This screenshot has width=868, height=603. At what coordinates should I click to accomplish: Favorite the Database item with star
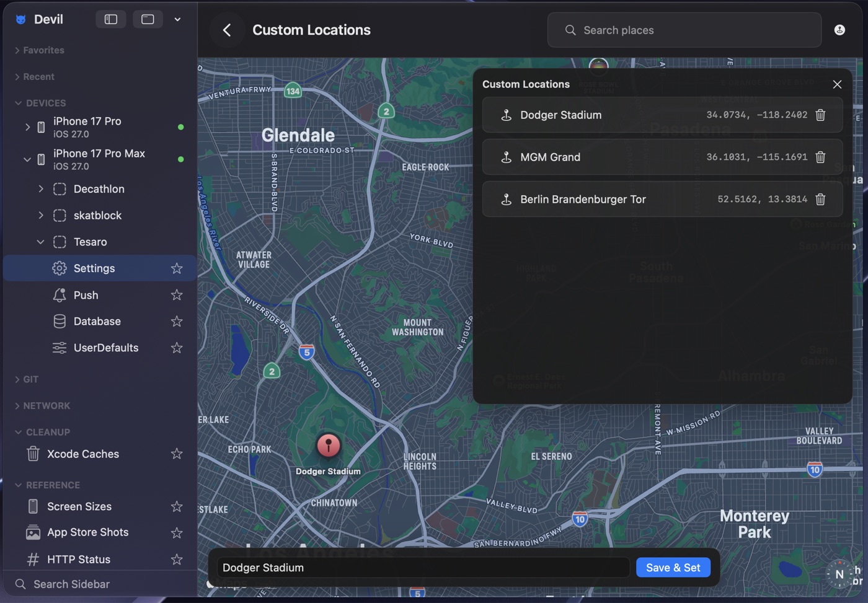coord(177,321)
